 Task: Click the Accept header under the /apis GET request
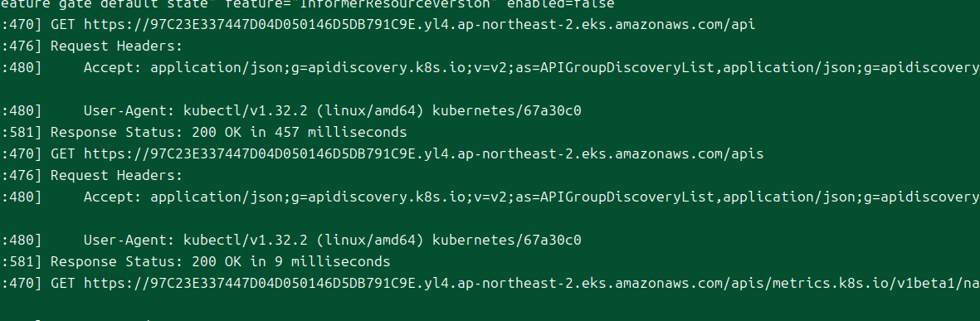coord(532,197)
